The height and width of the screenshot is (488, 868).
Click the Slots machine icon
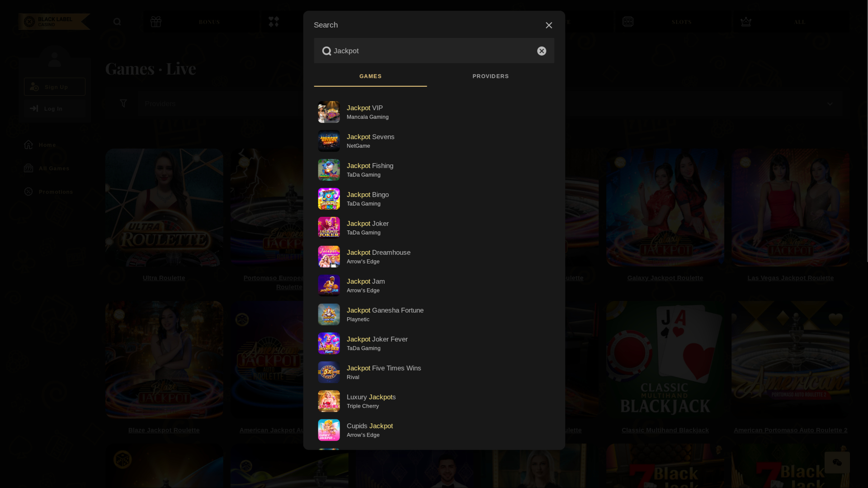click(628, 22)
